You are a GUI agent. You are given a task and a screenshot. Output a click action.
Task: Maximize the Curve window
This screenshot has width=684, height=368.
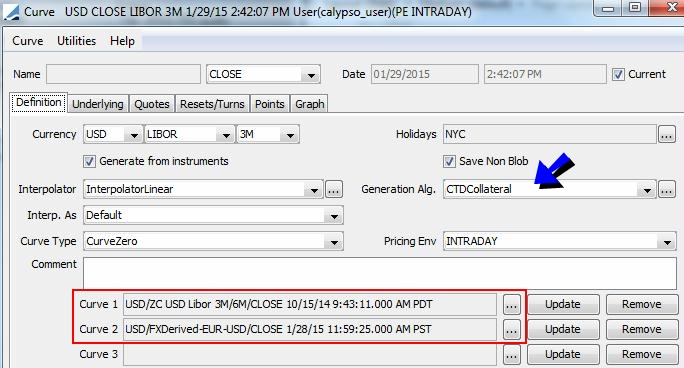coord(635,8)
